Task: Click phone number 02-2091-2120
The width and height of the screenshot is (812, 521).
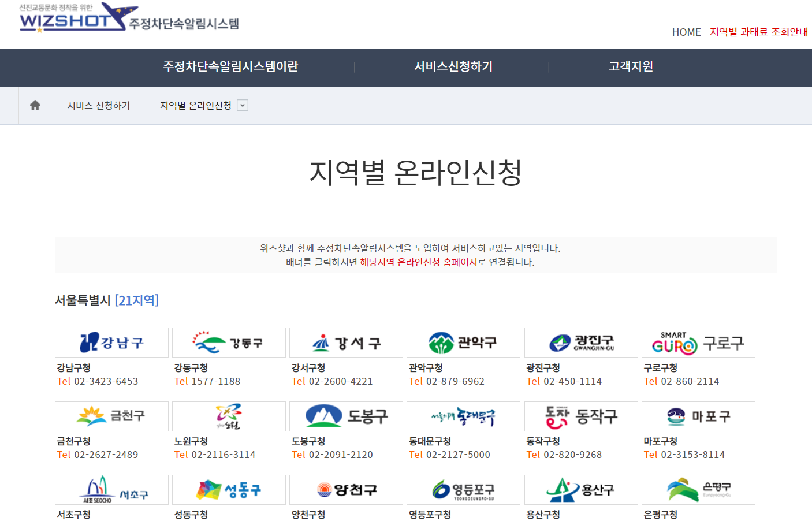Action: point(341,455)
